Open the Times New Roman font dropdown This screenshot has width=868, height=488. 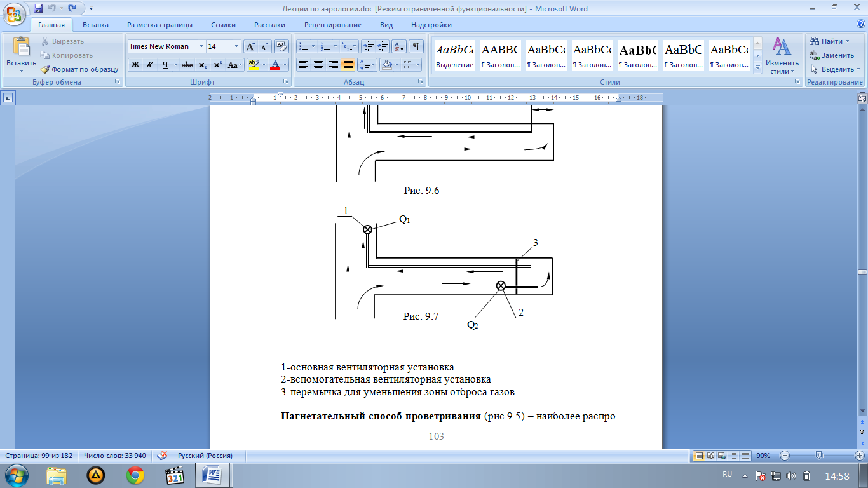(x=202, y=46)
